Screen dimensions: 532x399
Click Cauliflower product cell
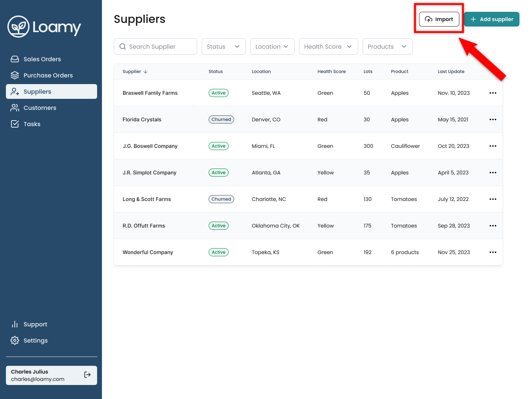coord(405,146)
